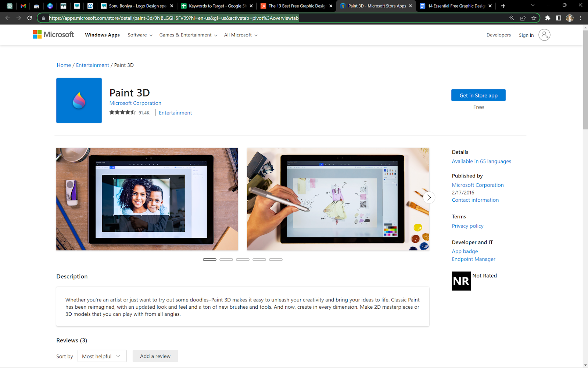This screenshot has height=368, width=588.
Task: Open the zoom magnifier in the address bar
Action: [x=512, y=18]
